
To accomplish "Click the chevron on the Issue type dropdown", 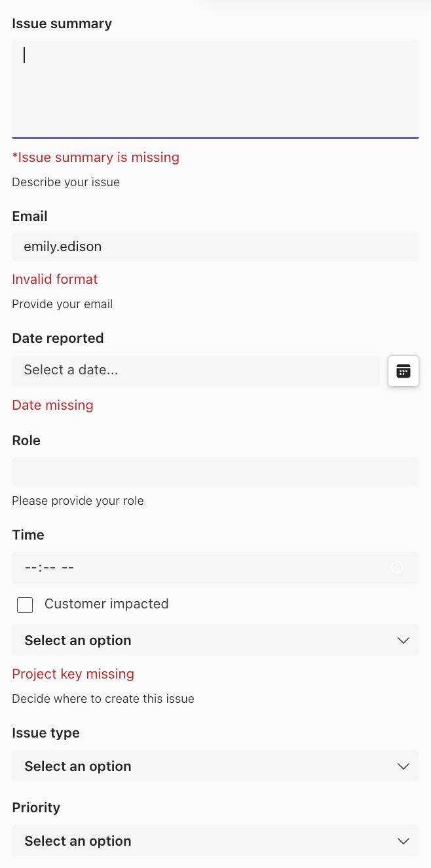I will click(403, 766).
